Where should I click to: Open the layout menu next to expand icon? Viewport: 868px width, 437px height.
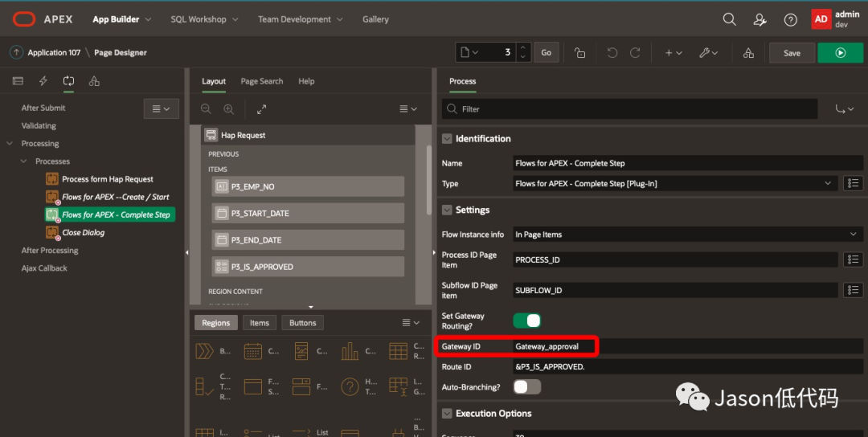408,109
